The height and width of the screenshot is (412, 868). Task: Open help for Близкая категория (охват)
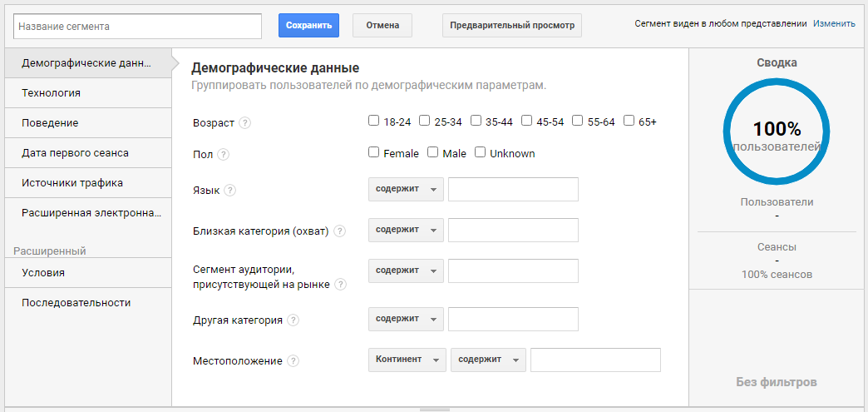[x=339, y=231]
